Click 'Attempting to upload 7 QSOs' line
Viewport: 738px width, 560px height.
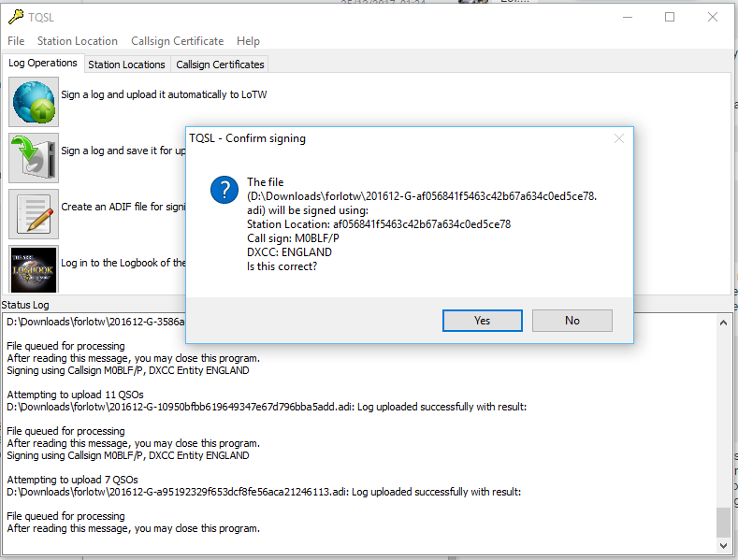pyautogui.click(x=72, y=480)
